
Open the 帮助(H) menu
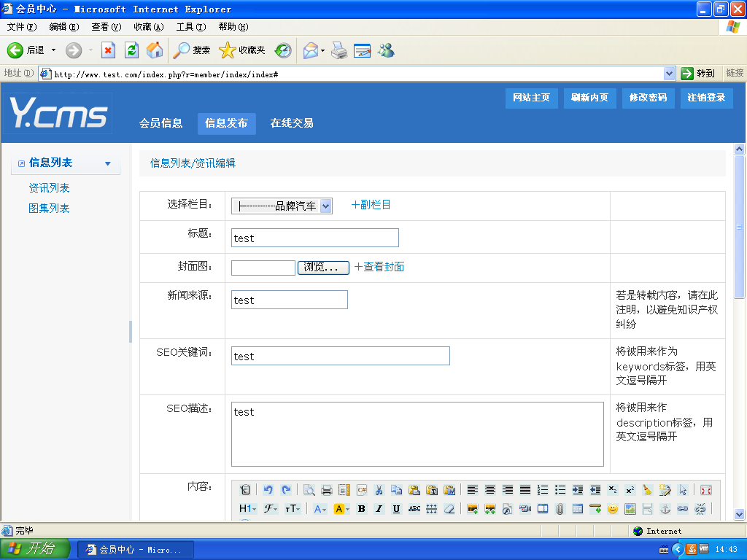tap(233, 27)
